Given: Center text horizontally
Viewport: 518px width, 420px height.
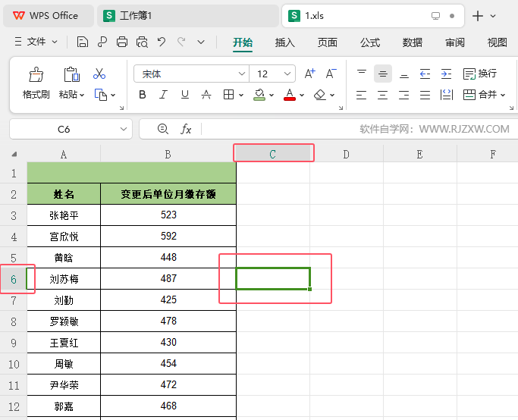Looking at the screenshot, I should [x=382, y=95].
